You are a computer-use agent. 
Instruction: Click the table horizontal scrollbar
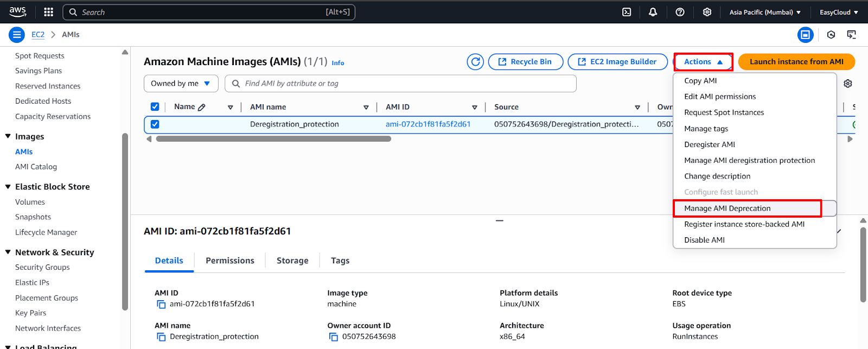pos(273,139)
